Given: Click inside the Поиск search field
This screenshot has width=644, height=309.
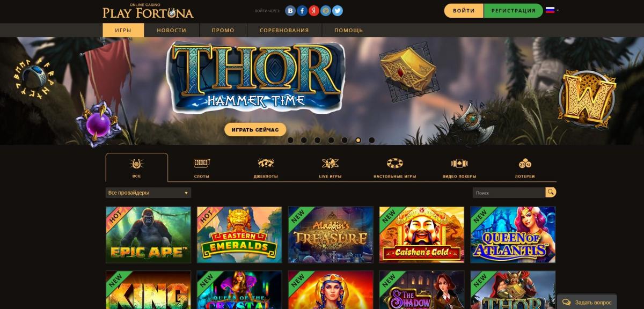Looking at the screenshot, I should (x=509, y=193).
